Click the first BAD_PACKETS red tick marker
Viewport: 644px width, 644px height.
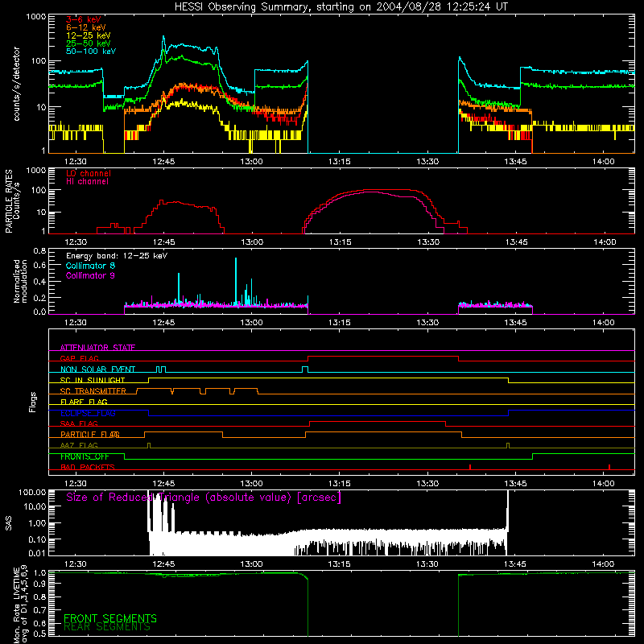click(470, 467)
